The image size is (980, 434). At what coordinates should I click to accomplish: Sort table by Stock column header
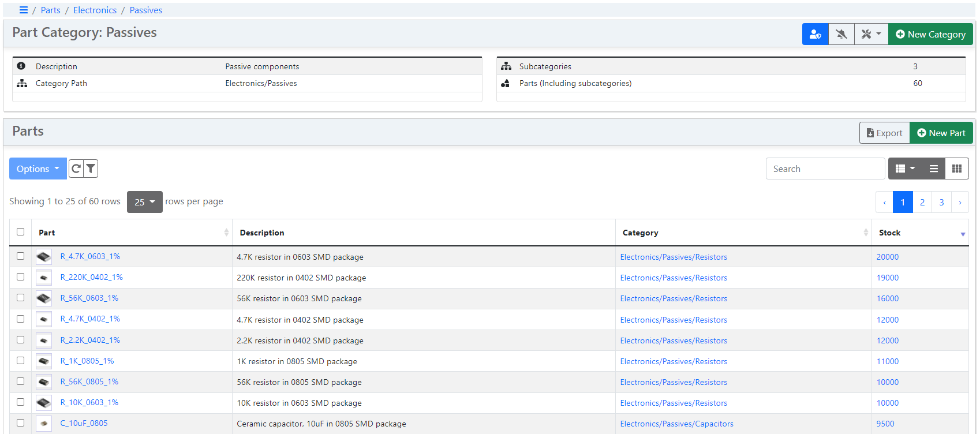click(x=889, y=233)
